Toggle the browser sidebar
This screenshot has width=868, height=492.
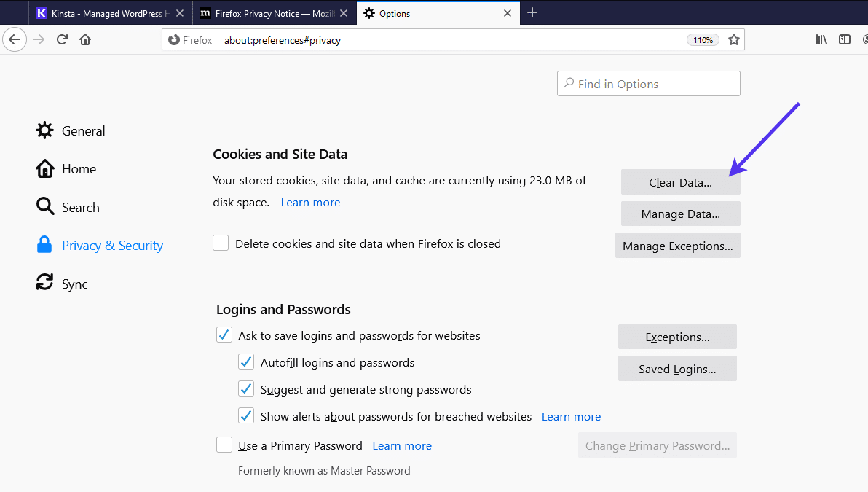pyautogui.click(x=845, y=39)
